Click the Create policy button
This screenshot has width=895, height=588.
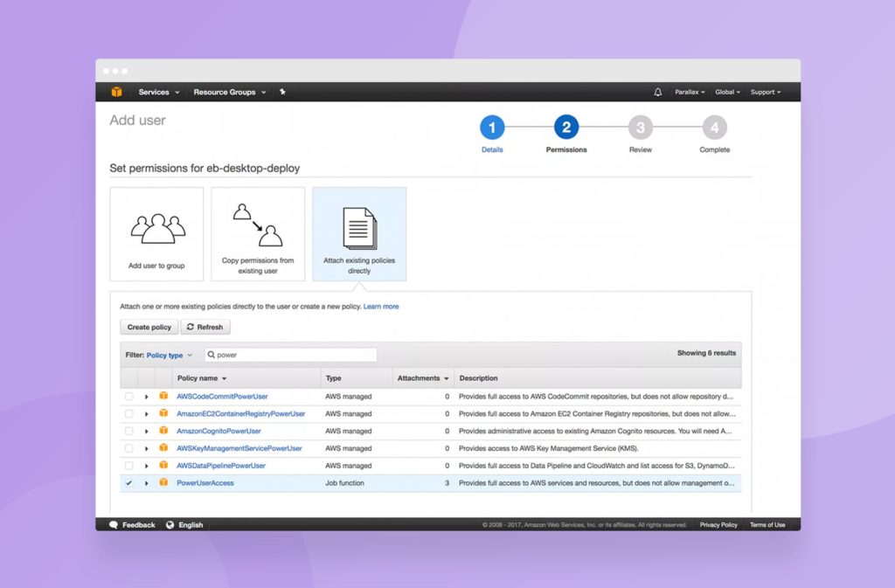[149, 327]
